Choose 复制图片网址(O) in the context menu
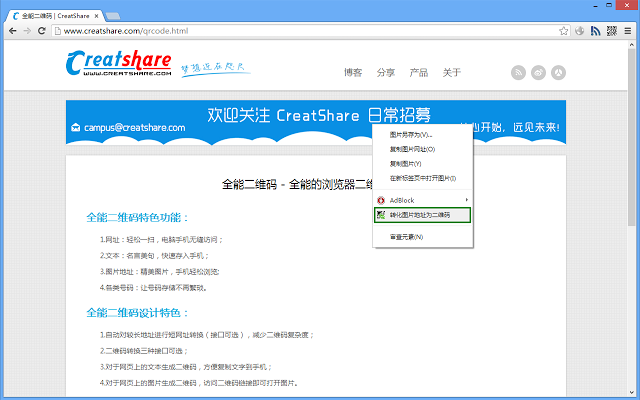The image size is (640, 400). click(x=423, y=149)
